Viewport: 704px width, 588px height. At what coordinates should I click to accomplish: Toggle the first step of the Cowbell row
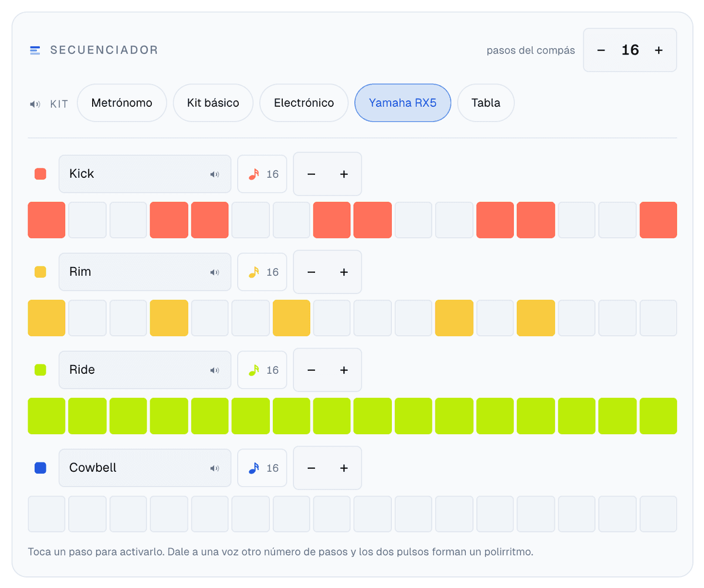46,514
